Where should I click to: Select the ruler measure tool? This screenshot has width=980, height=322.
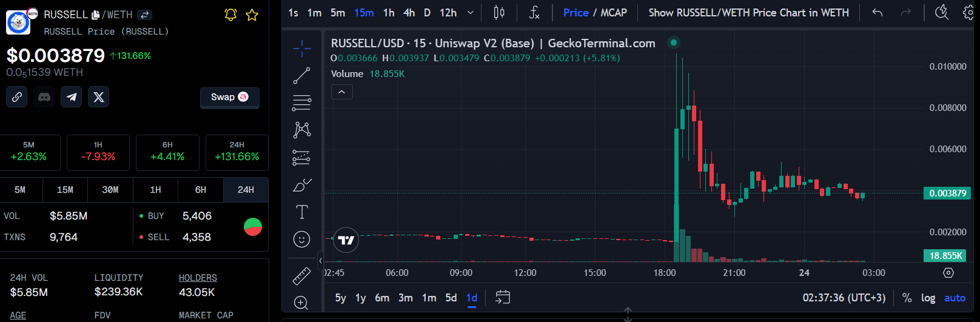click(301, 277)
